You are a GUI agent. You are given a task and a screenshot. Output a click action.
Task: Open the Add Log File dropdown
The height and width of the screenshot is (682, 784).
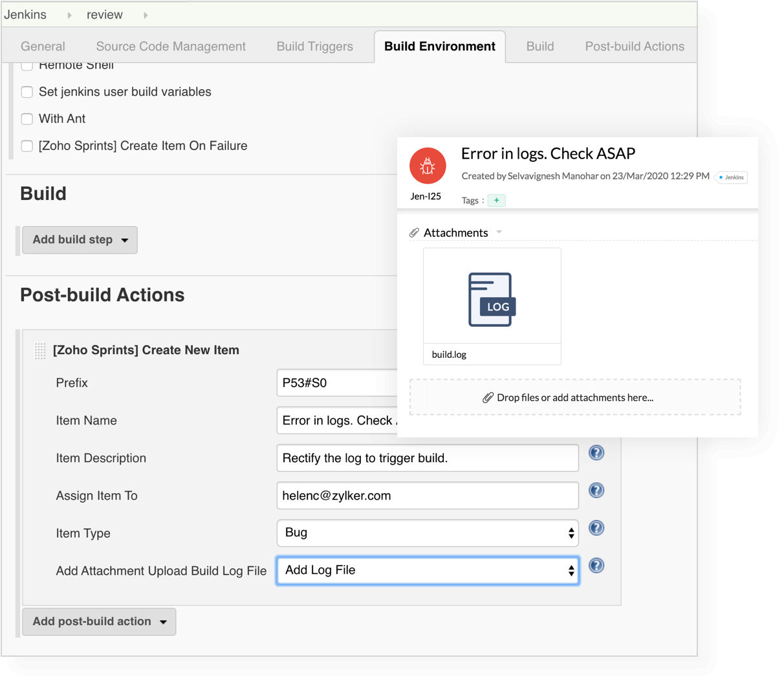(428, 571)
